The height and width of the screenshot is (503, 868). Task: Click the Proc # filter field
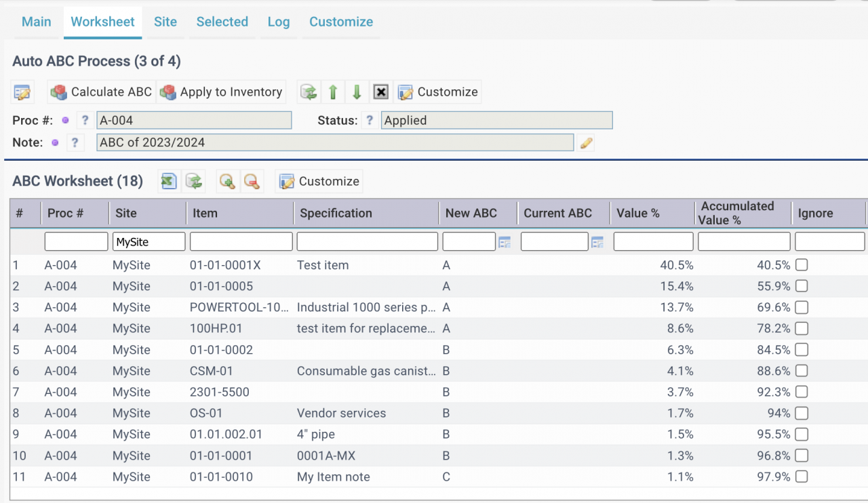pos(76,241)
